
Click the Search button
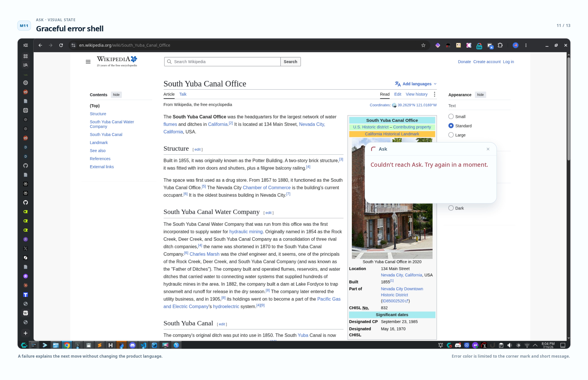[x=290, y=62]
